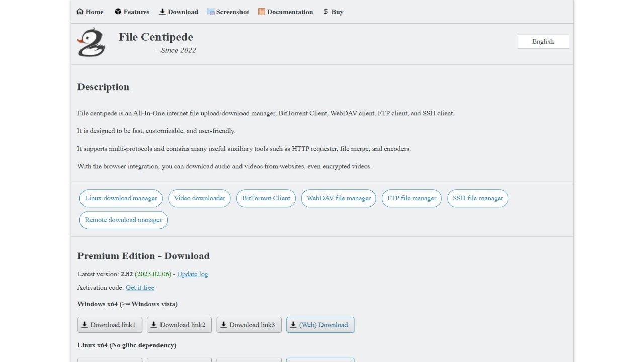Follow the Get it free link
Viewport: 644px width, 362px height.
pos(140,288)
